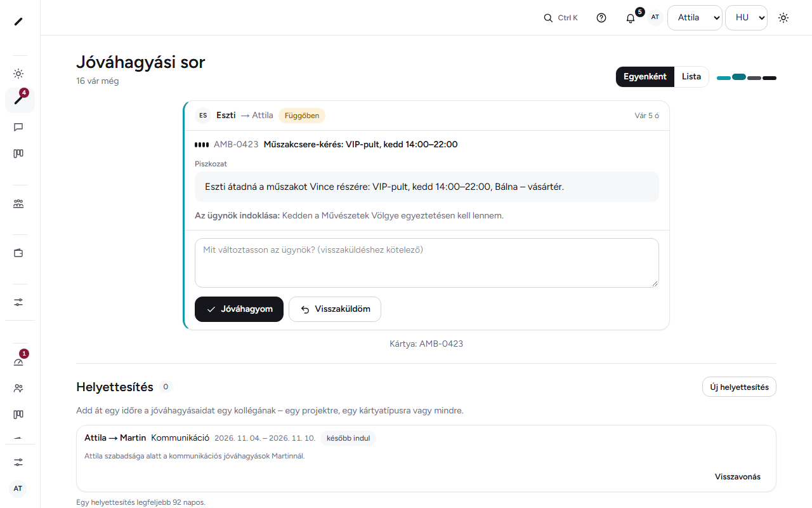
Task: Open the wallet icon in sidebar
Action: click(x=18, y=253)
